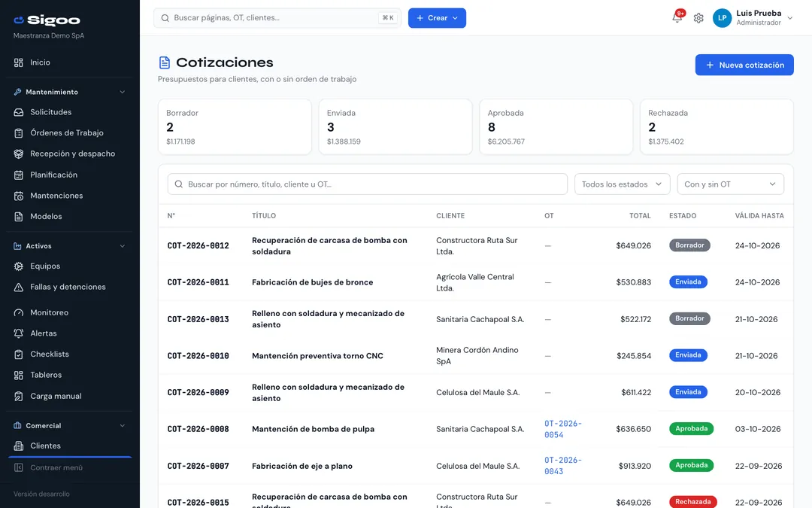Click the Cotizaciones page title document icon

click(164, 62)
